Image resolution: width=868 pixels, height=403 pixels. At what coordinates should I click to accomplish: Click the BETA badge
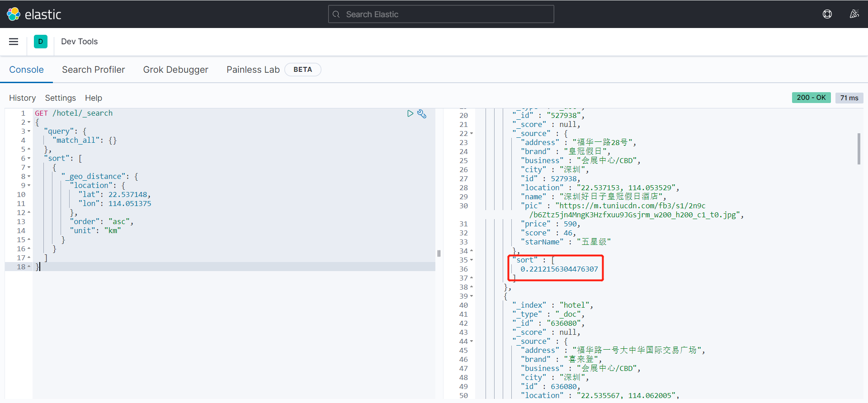303,70
